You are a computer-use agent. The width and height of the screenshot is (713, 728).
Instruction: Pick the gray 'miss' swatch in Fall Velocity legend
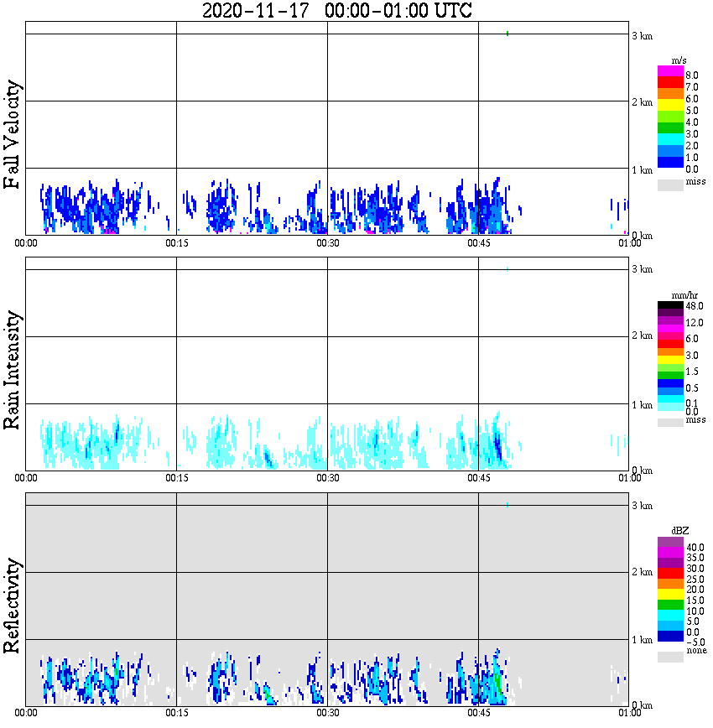coord(670,185)
